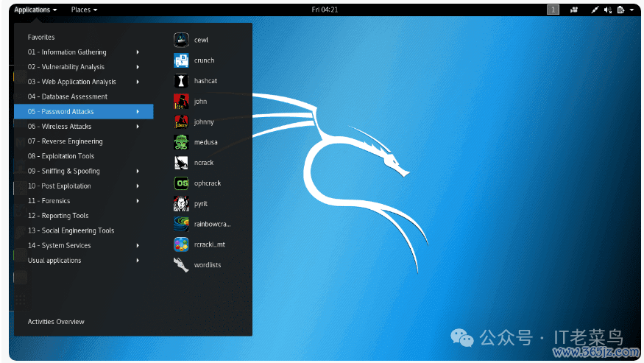Click the volume speaker icon
This screenshot has height=363, width=644.
click(608, 10)
